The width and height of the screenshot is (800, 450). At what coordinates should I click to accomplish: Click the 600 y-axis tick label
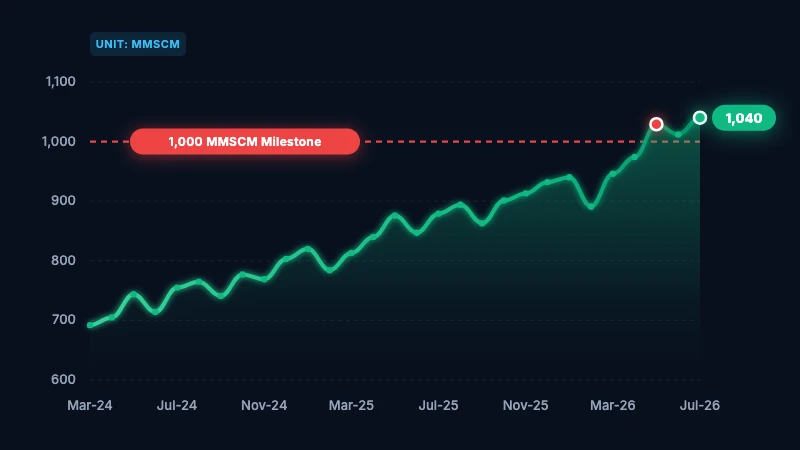click(x=63, y=380)
